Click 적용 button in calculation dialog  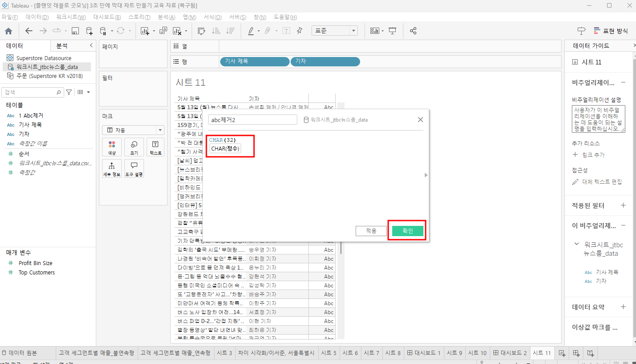371,231
